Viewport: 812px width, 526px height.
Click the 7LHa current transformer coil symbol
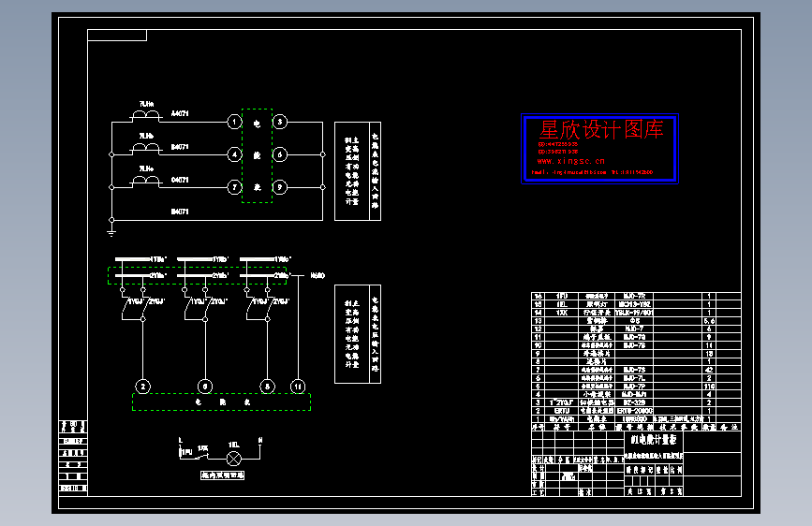[x=145, y=115]
